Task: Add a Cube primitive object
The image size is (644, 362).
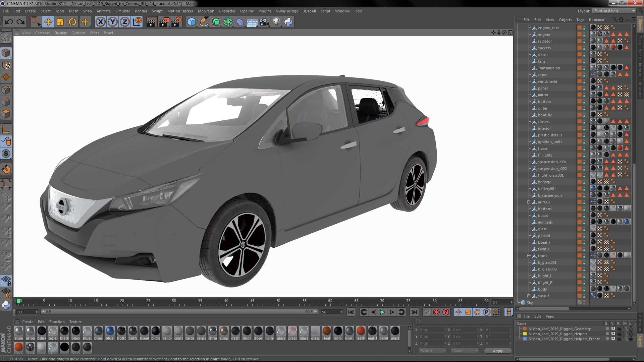Action: click(x=192, y=22)
